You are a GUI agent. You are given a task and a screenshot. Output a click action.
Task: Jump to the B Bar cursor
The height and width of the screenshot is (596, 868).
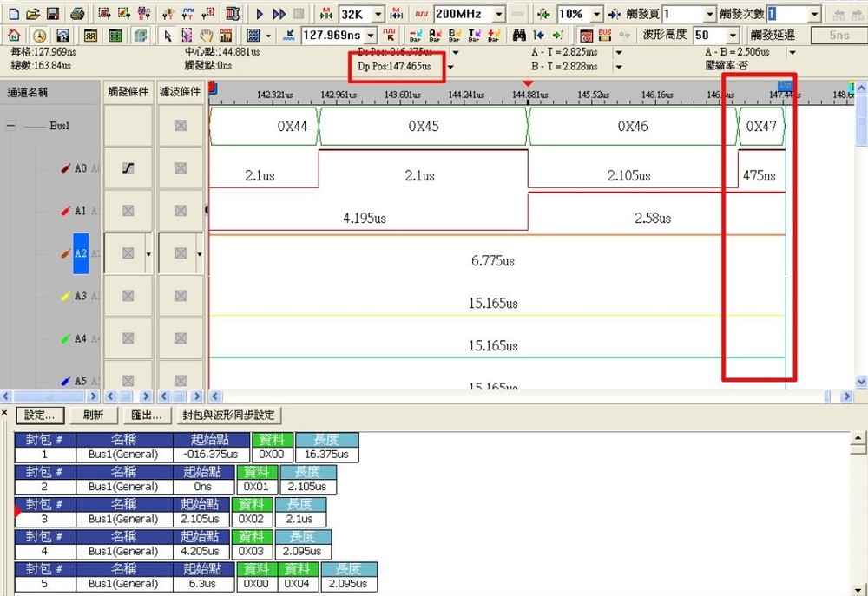coord(455,36)
